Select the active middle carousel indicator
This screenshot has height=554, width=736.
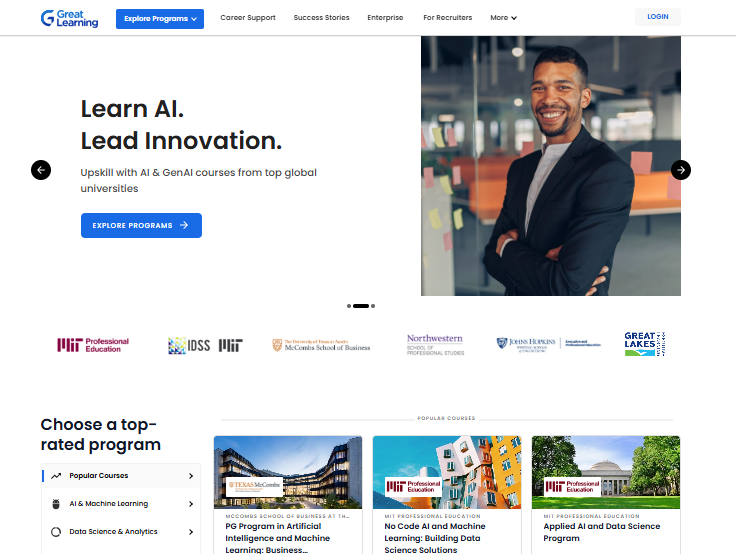(361, 306)
